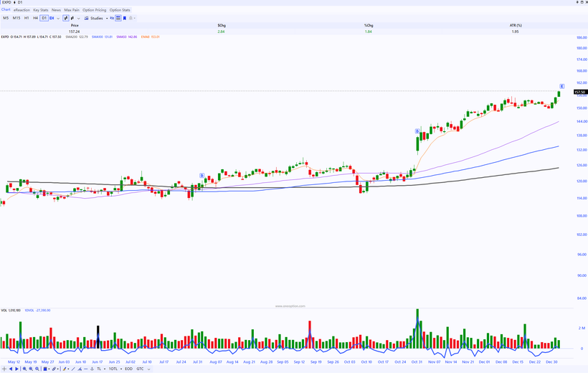Viewport: 588px width, 373px height.
Task: Click the chart link icon
Action: coord(54,369)
